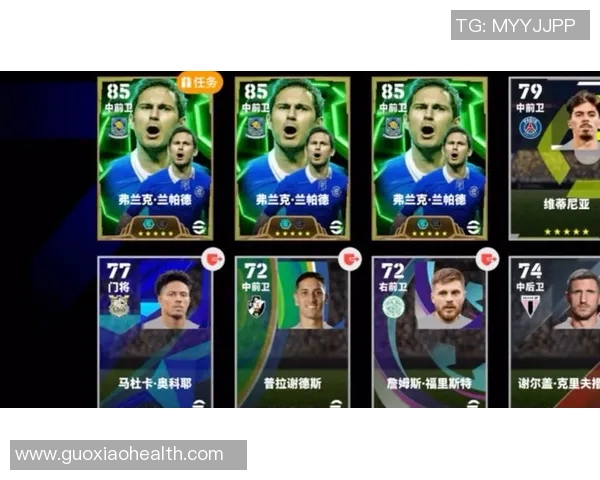Select the third 弗兰克·兰帕德 85 card
The image size is (600, 480).
point(429,158)
